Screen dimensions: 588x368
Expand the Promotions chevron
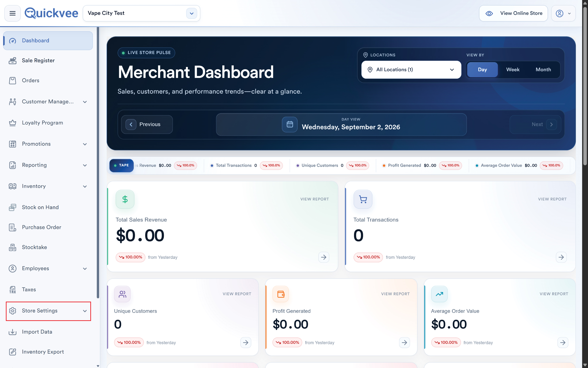(x=85, y=144)
